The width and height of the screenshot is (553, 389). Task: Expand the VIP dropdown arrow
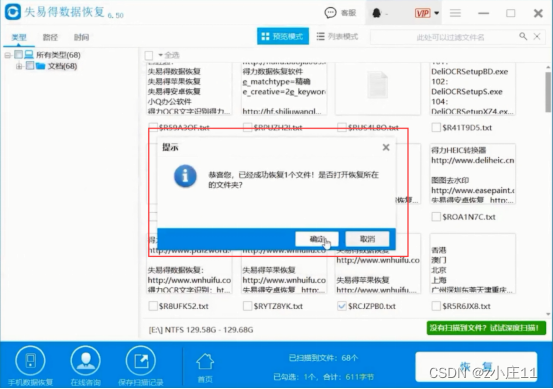pyautogui.click(x=437, y=13)
